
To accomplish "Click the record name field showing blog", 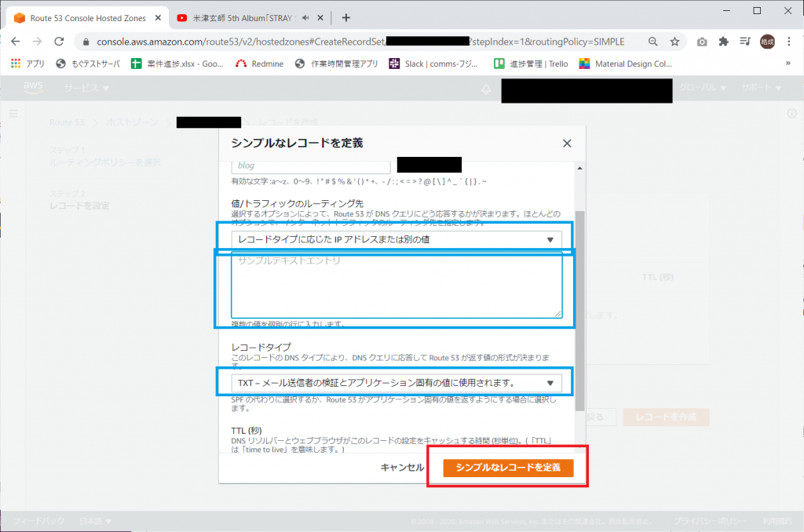I will (x=311, y=166).
